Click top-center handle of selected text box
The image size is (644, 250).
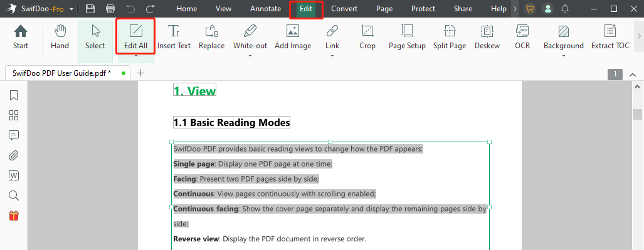330,142
